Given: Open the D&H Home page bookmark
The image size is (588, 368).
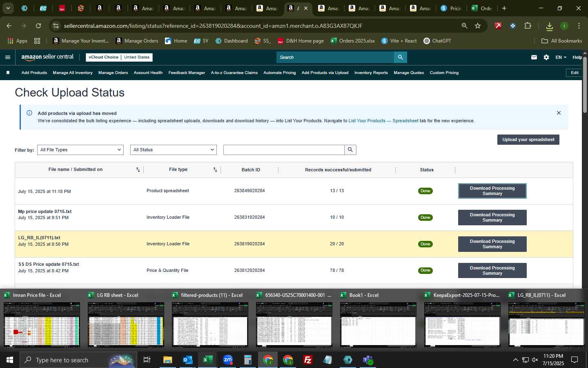Looking at the screenshot, I should pos(301,41).
